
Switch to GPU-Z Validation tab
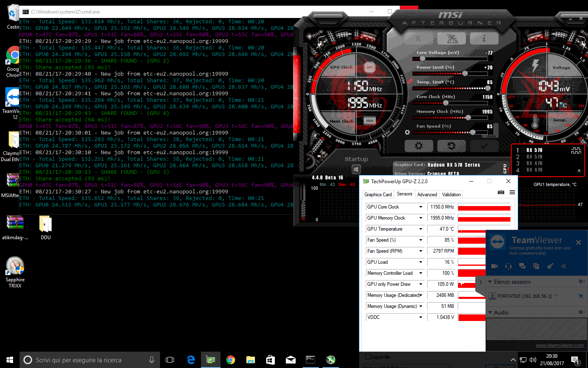click(x=451, y=195)
